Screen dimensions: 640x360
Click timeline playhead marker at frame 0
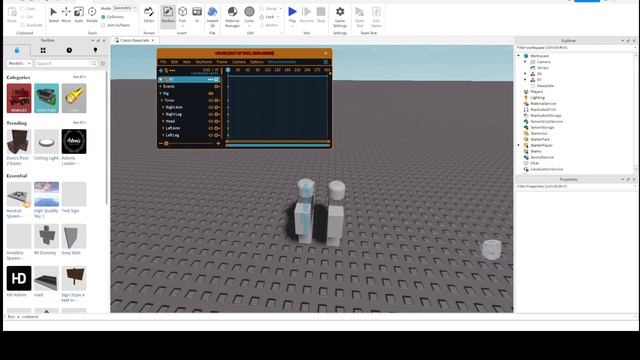(x=228, y=70)
